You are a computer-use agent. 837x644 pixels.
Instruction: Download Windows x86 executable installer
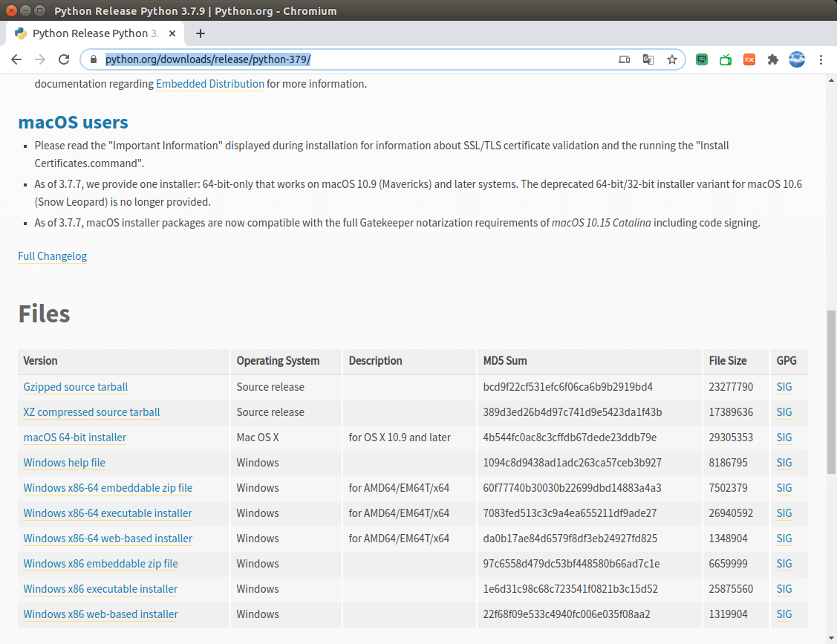(x=100, y=589)
